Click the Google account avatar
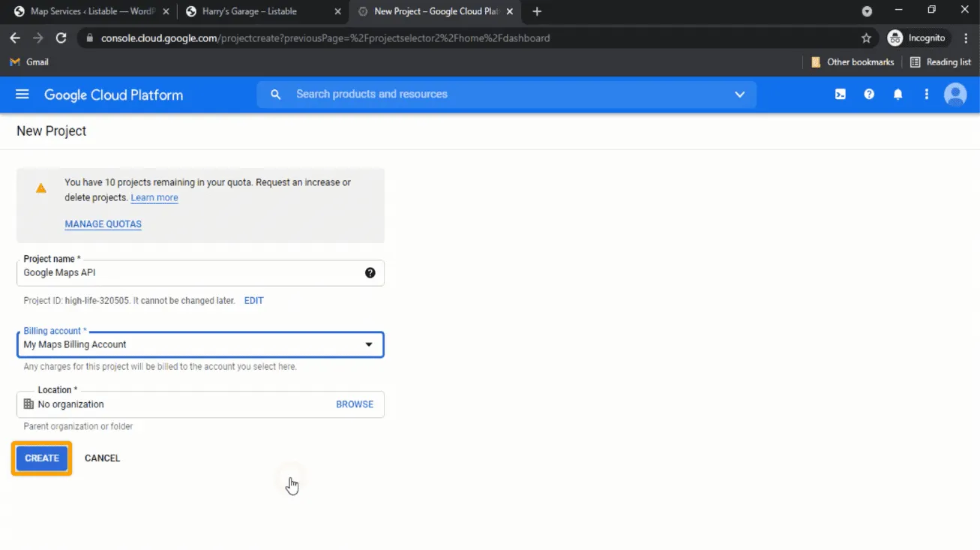 click(955, 95)
